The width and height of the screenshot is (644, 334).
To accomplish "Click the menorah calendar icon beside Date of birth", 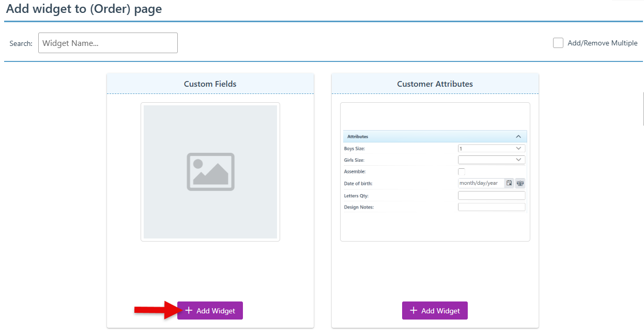I will pyautogui.click(x=520, y=183).
